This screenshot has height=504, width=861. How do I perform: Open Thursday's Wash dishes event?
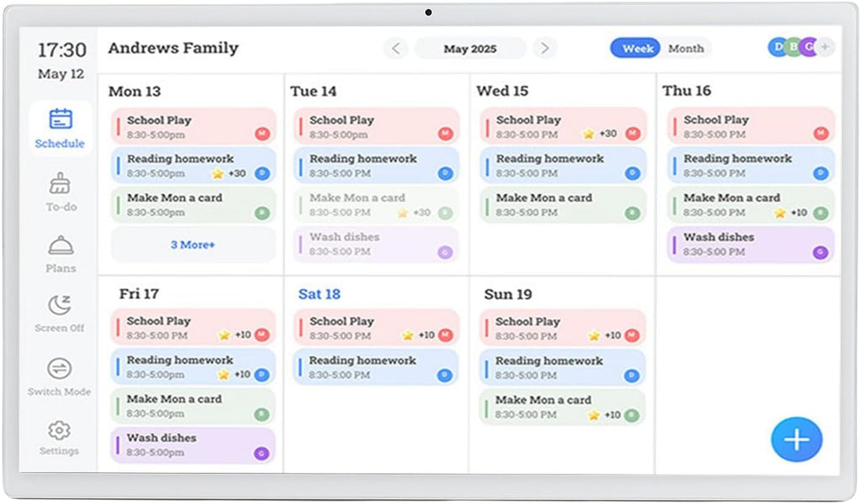[x=750, y=244]
